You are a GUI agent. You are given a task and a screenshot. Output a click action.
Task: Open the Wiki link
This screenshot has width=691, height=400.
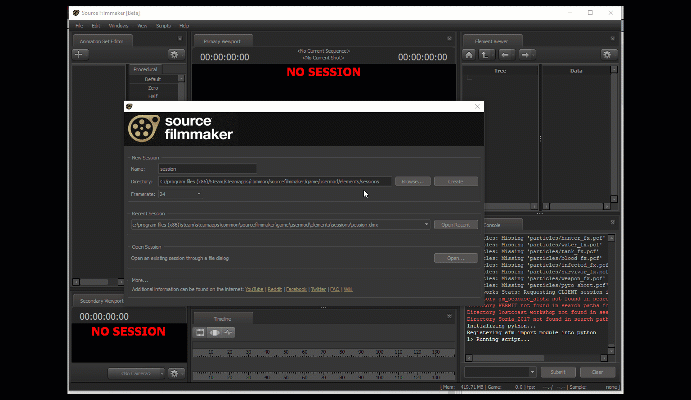click(348, 289)
